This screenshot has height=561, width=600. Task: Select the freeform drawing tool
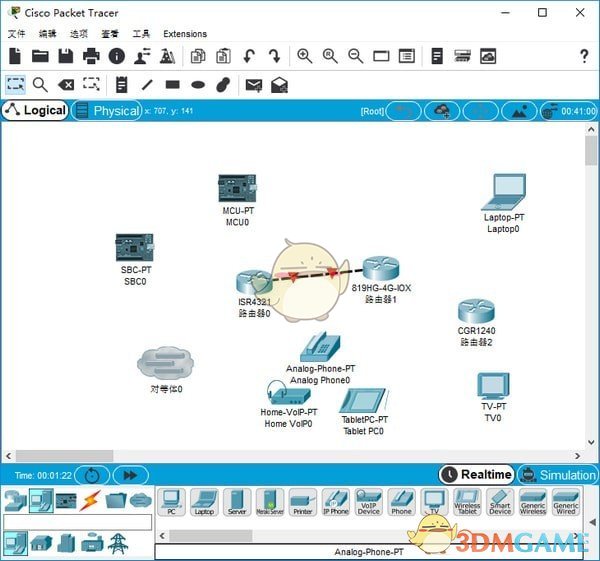coord(223,85)
